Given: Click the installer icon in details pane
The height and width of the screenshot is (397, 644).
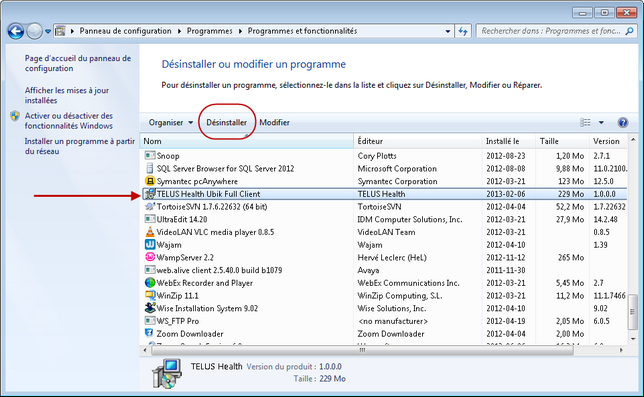Looking at the screenshot, I should click(x=167, y=373).
